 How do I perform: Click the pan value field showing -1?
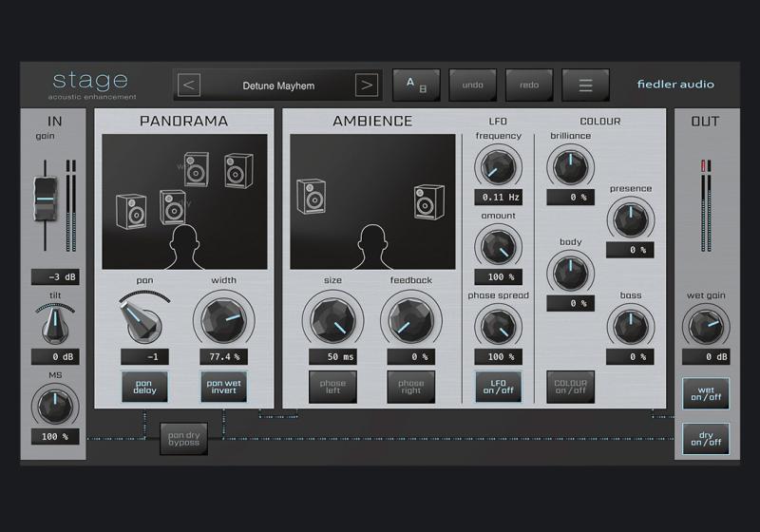144,356
